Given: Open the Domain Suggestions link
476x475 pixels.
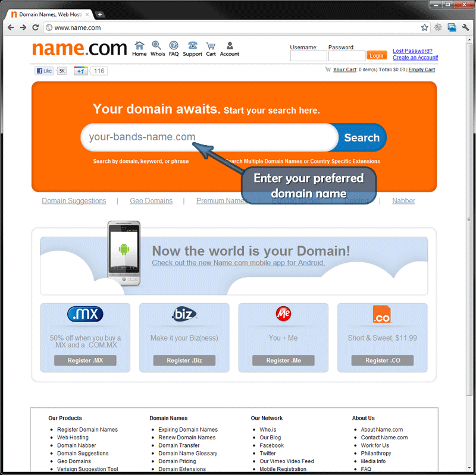Looking at the screenshot, I should (74, 201).
